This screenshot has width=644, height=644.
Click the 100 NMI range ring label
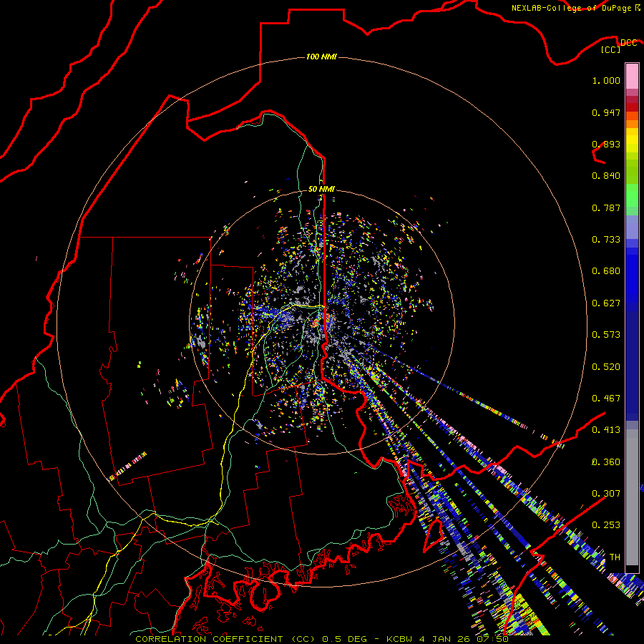321,57
